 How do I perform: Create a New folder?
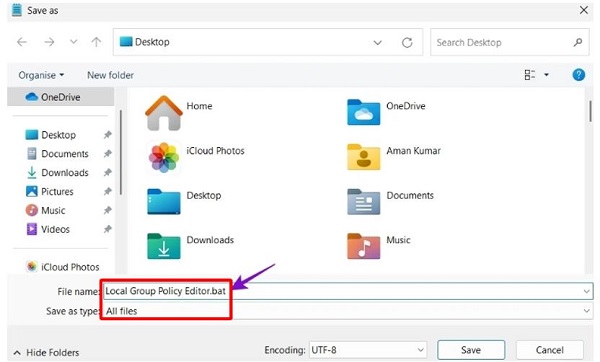pyautogui.click(x=111, y=75)
